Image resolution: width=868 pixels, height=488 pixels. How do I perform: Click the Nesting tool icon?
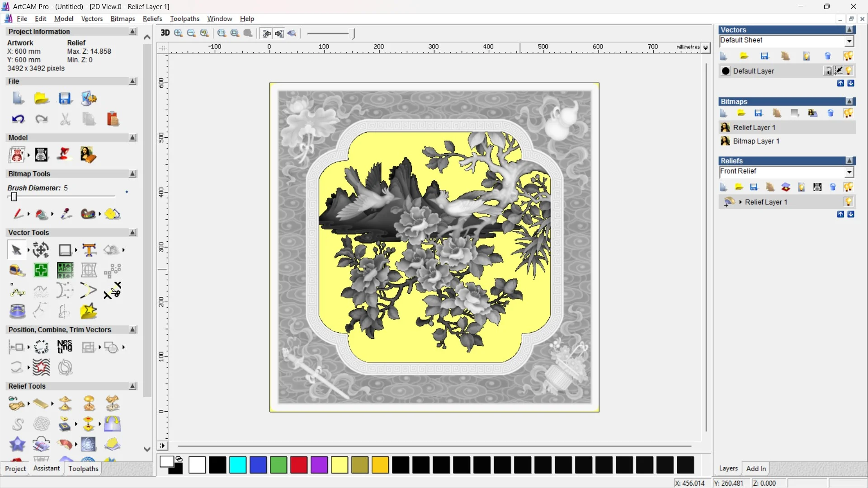pyautogui.click(x=65, y=347)
